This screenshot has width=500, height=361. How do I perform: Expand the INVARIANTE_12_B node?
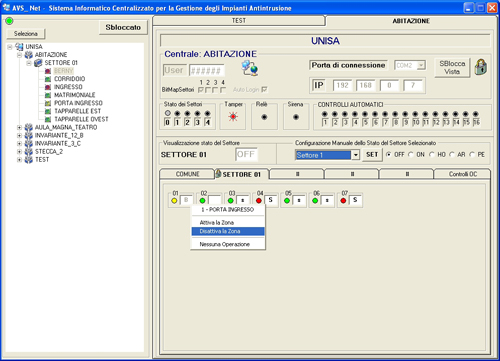(19, 136)
